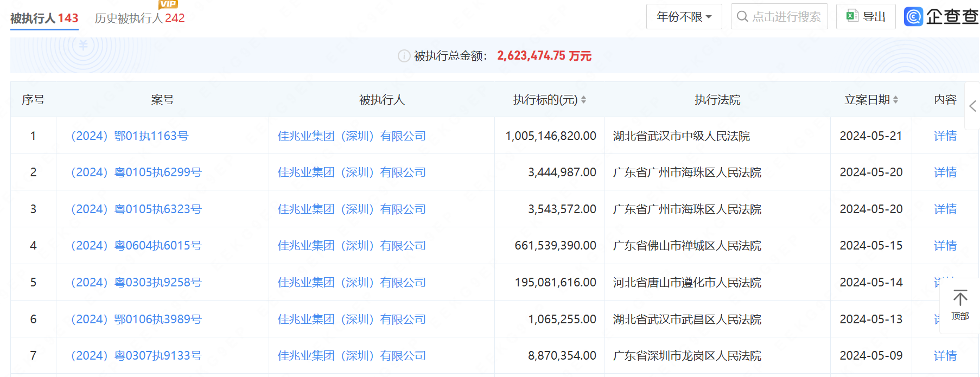The width and height of the screenshot is (980, 377).
Task: Click date 2024-05-14
Action: tap(871, 282)
